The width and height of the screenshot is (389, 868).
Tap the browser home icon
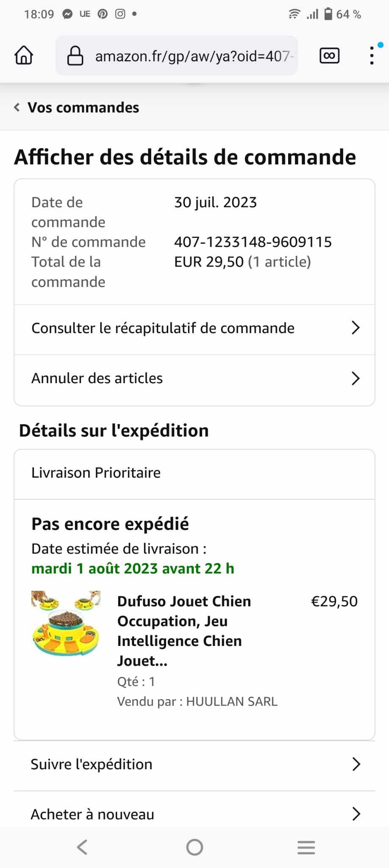(24, 56)
